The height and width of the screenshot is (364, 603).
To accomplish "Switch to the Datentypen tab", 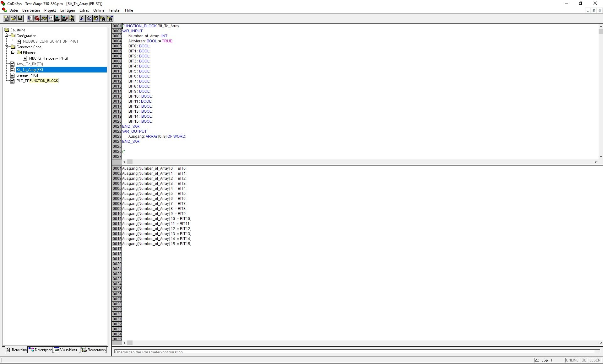I will point(41,350).
